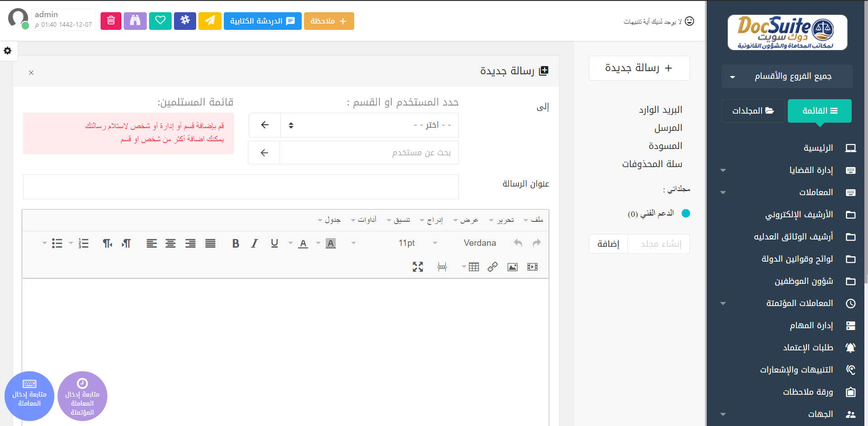Insert a link in the editor
This screenshot has height=426, width=868.
492,267
